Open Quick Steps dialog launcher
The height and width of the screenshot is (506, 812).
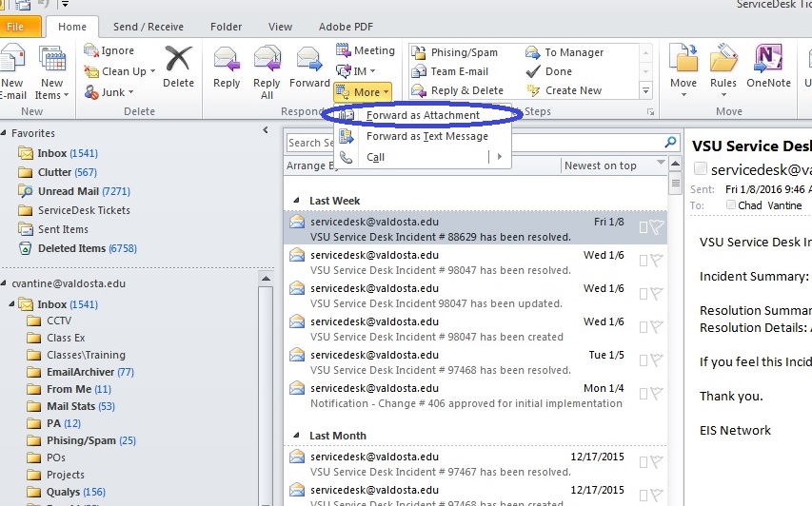pyautogui.click(x=650, y=111)
